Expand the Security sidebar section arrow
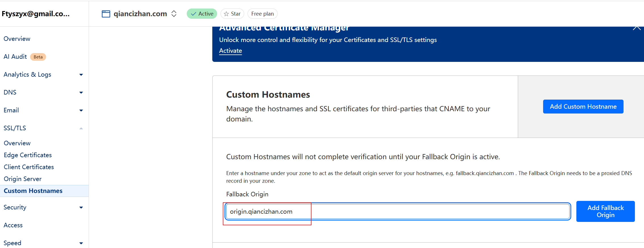 [81, 208]
